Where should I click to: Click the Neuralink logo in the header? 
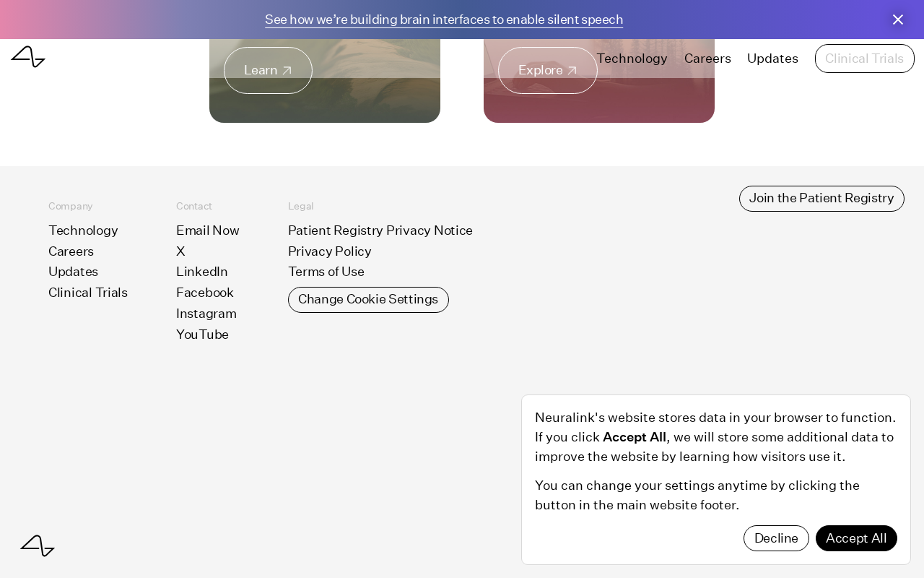(28, 57)
